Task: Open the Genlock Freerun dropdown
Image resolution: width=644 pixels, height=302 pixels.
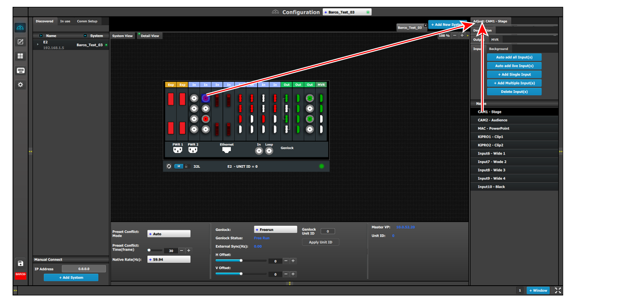Action: point(276,230)
